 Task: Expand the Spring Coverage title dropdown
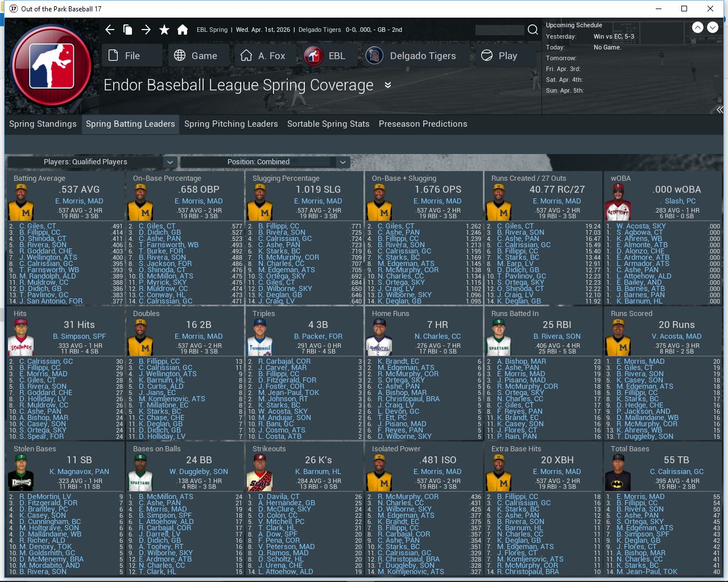(x=388, y=85)
